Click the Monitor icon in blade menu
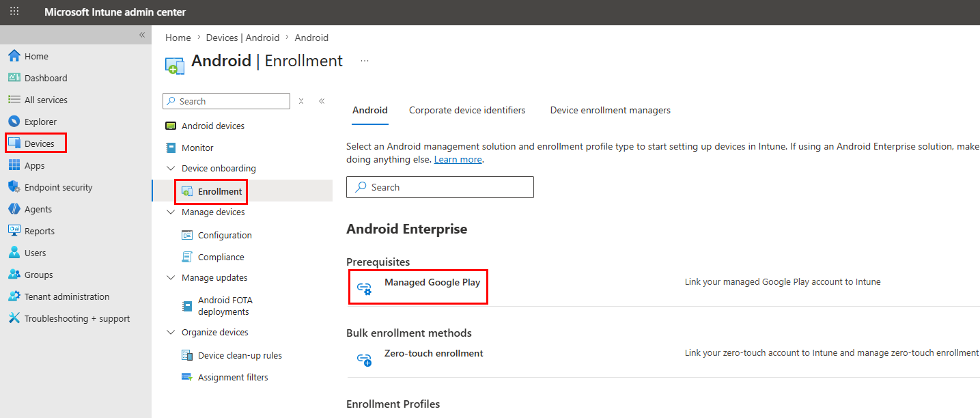The width and height of the screenshot is (980, 418). point(171,148)
